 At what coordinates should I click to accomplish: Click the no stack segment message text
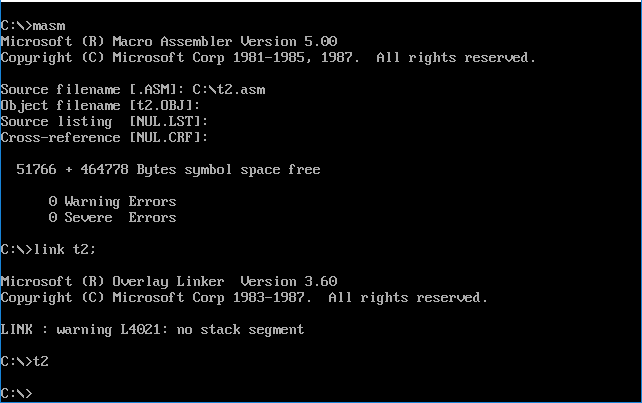(x=240, y=329)
